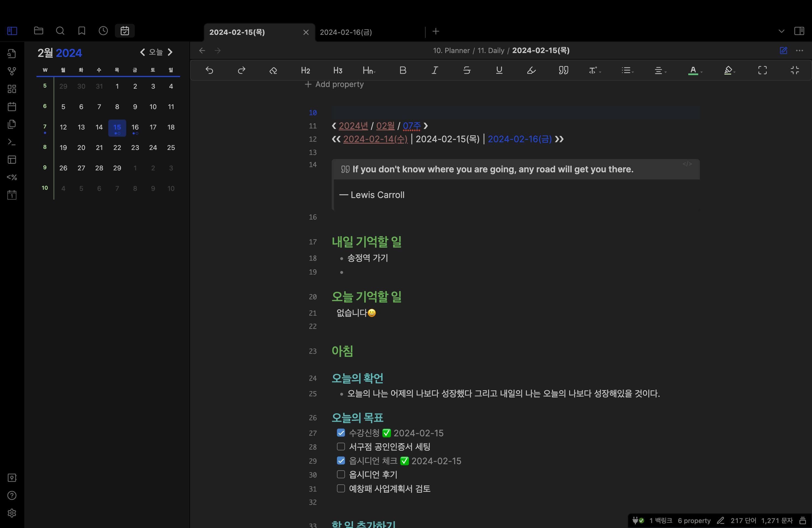
Task: Check the 서구점 공인인증서 세팅 task
Action: 341,447
